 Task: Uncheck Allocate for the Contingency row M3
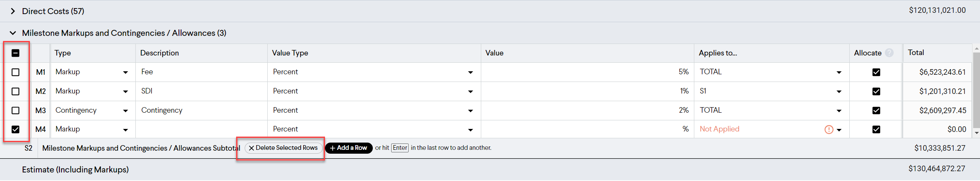pos(876,111)
